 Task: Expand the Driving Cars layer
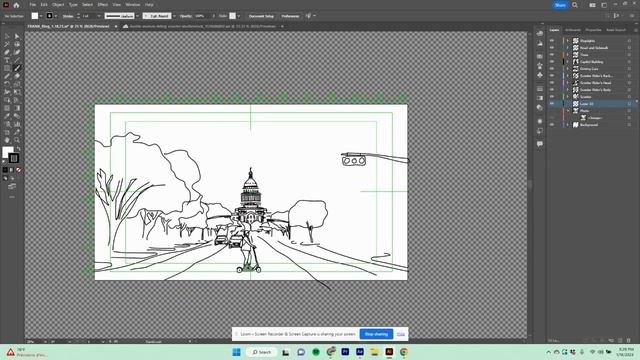point(567,69)
